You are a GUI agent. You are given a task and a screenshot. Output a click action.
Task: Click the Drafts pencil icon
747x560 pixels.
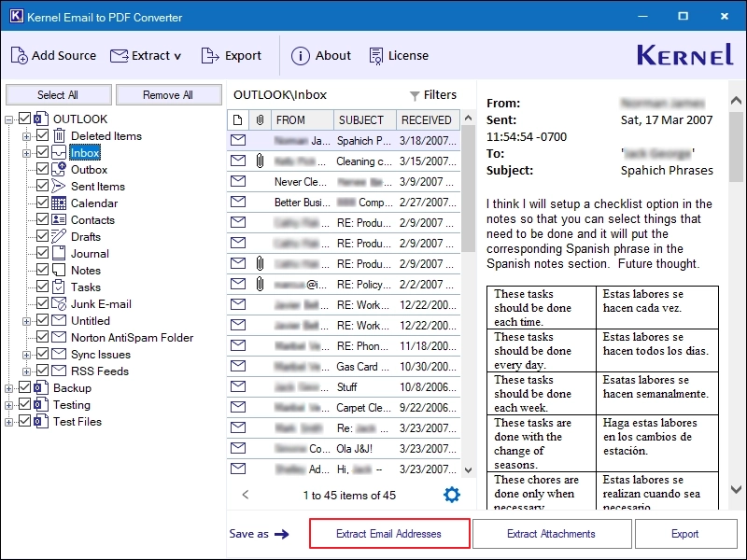coord(59,236)
